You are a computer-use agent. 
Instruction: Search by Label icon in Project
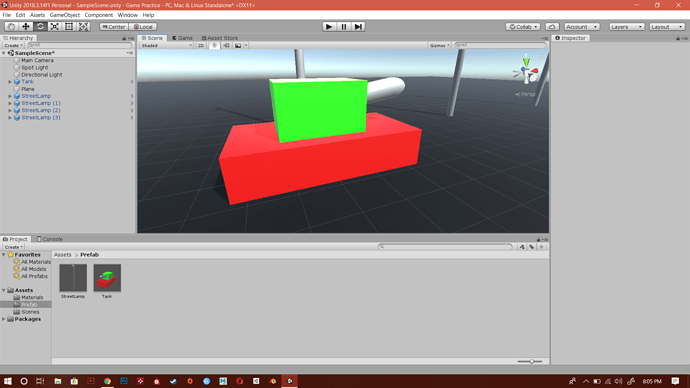[532, 247]
